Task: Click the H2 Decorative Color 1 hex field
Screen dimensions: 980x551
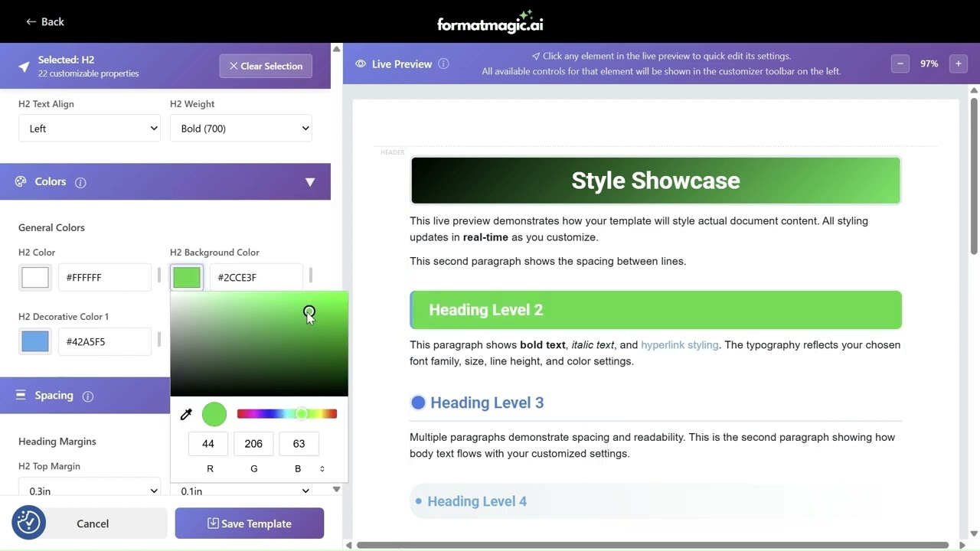Action: (x=105, y=341)
